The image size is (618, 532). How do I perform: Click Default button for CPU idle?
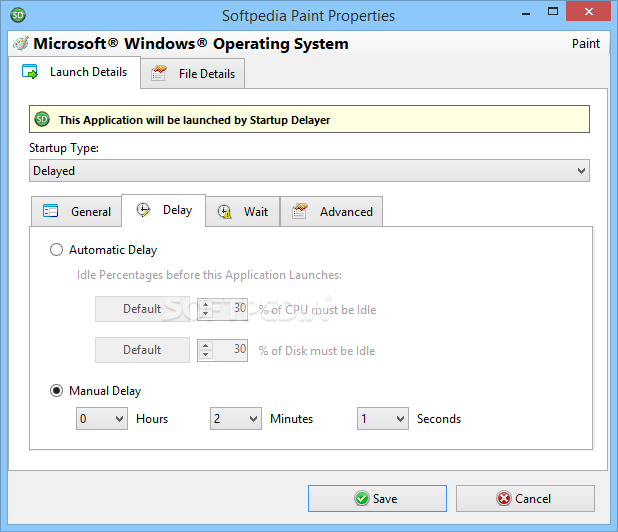[142, 309]
